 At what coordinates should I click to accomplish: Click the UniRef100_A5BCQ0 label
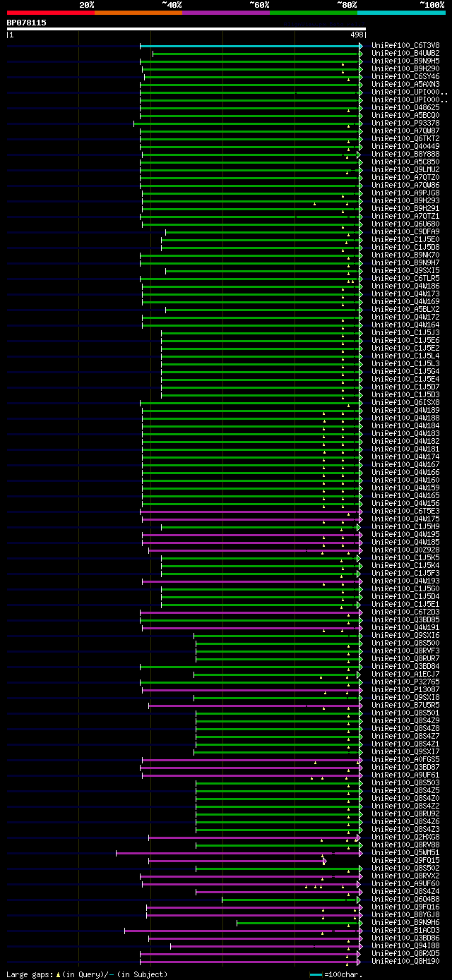coord(405,115)
